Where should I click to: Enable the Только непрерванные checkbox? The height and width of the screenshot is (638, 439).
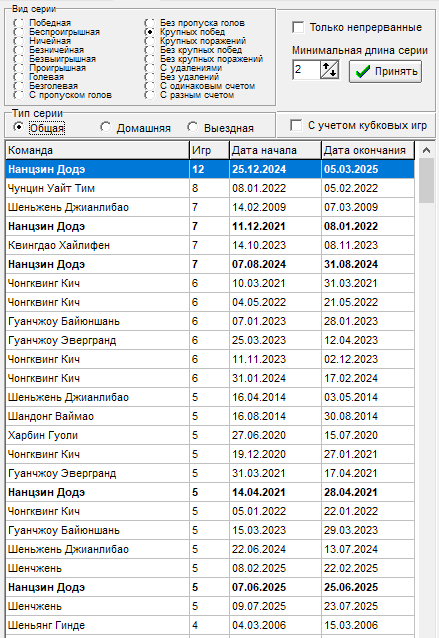coord(298,28)
